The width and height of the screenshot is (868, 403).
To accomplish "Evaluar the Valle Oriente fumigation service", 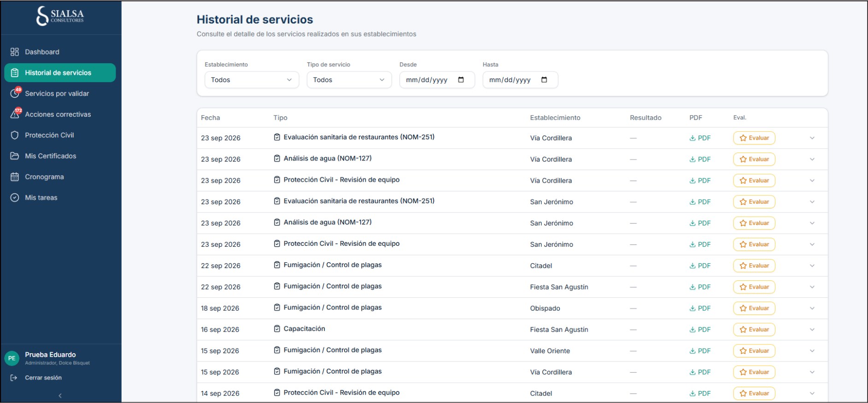I will (x=754, y=351).
